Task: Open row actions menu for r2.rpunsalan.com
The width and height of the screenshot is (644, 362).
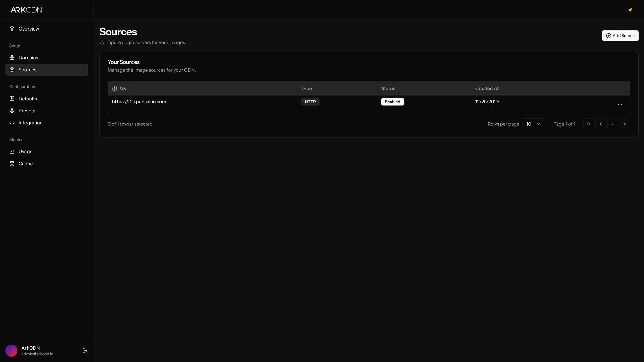Action: [620, 104]
